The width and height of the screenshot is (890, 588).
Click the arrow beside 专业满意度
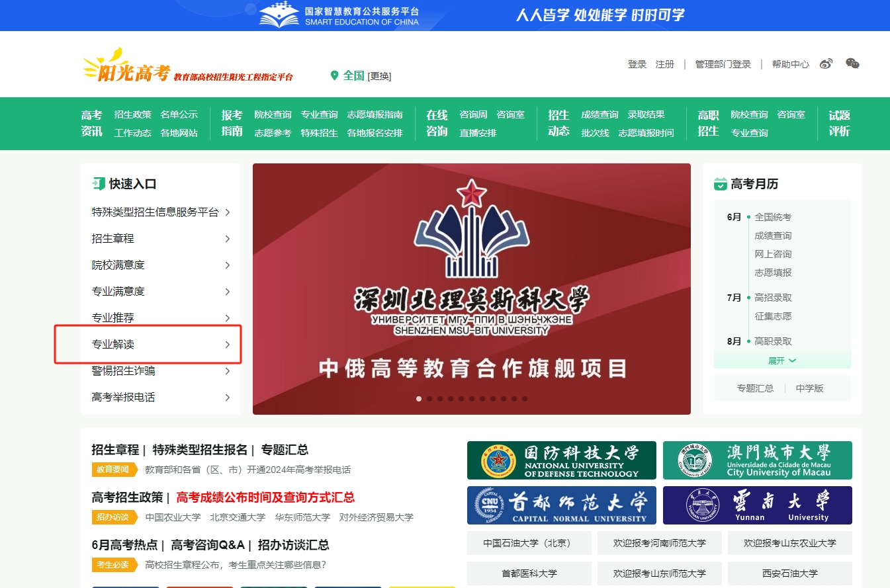[228, 292]
